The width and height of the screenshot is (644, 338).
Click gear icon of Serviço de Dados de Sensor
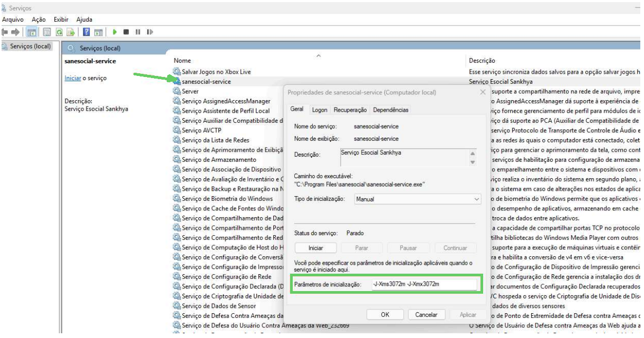tap(177, 306)
